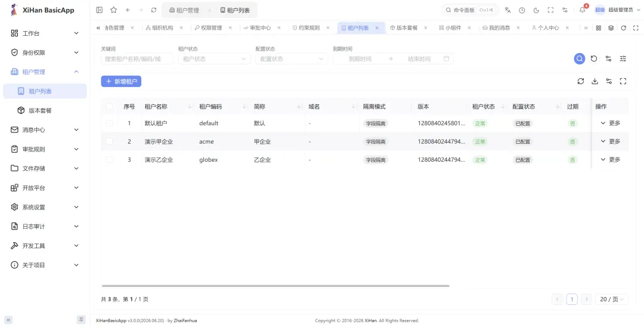Refresh current tab icon in tab bar
Image resolution: width=644 pixels, height=327 pixels.
624,28
